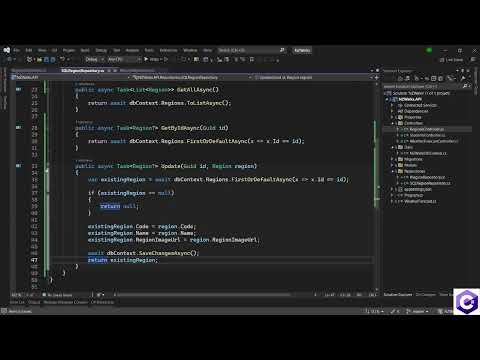Expand the Migrations folder
480x360 pixels.
coord(392,159)
